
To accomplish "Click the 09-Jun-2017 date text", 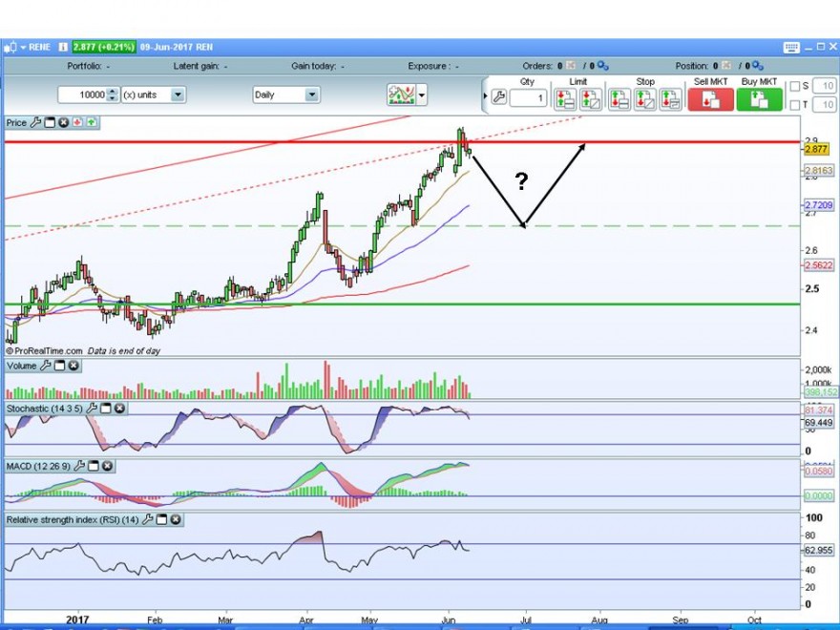I will point(167,47).
